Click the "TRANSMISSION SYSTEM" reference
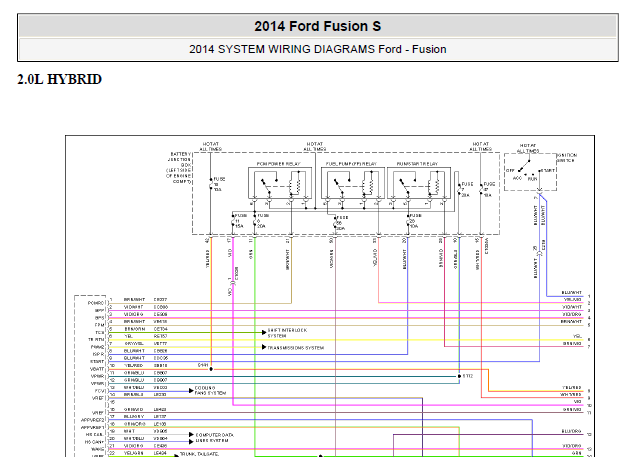Image resolution: width=629 pixels, height=457 pixels. click(295, 348)
